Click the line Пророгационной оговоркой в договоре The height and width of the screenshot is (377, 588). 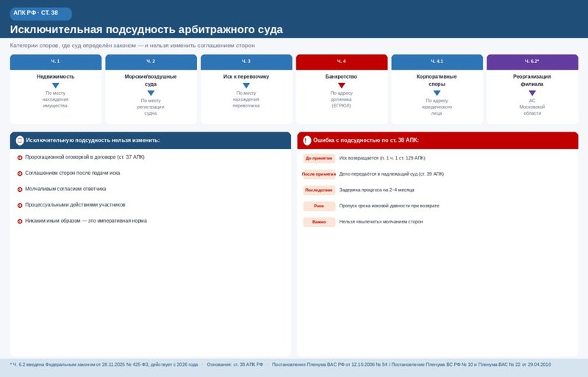click(x=85, y=157)
